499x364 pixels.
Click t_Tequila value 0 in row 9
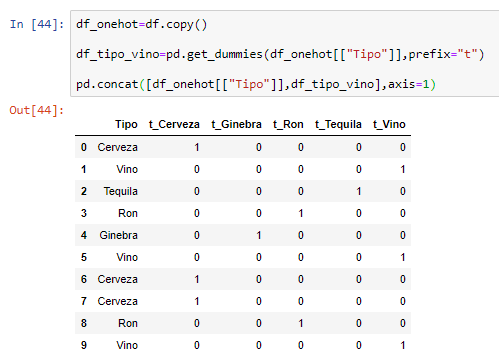point(359,345)
